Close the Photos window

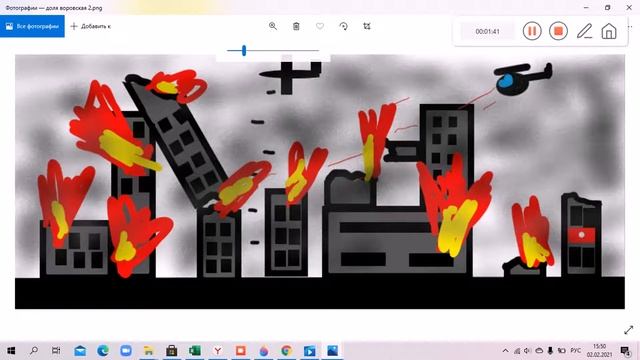coord(629,7)
